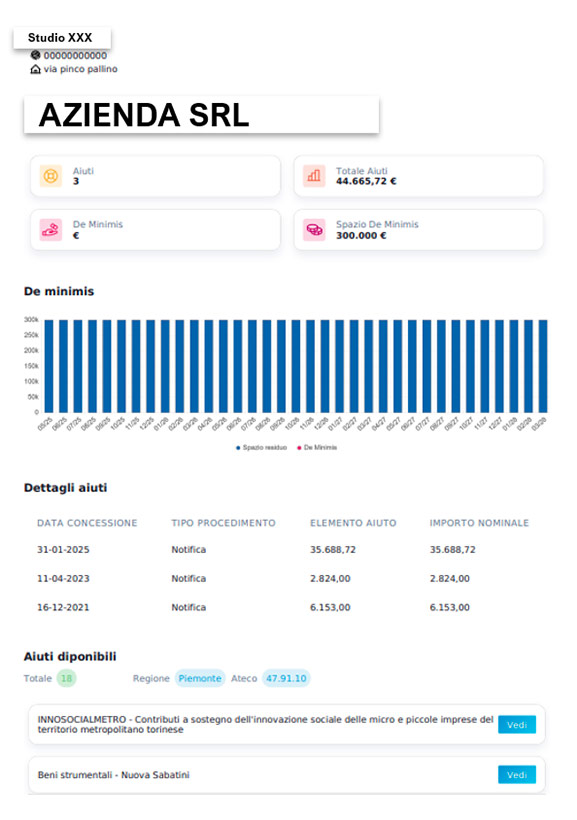Click the orange lifebuoy Aiuti icon
The width and height of the screenshot is (577, 820).
[51, 176]
